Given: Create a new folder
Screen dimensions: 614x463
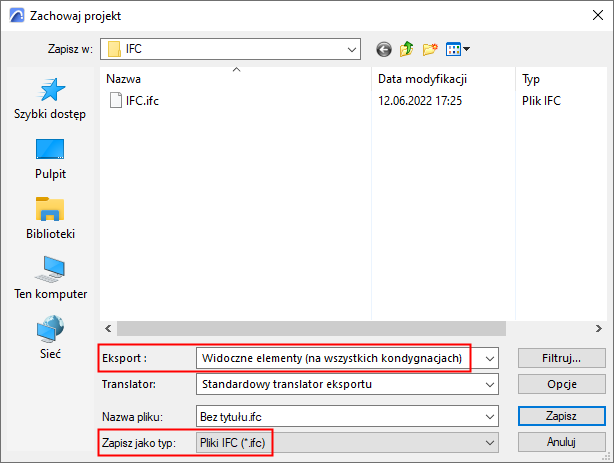Looking at the screenshot, I should pos(430,49).
